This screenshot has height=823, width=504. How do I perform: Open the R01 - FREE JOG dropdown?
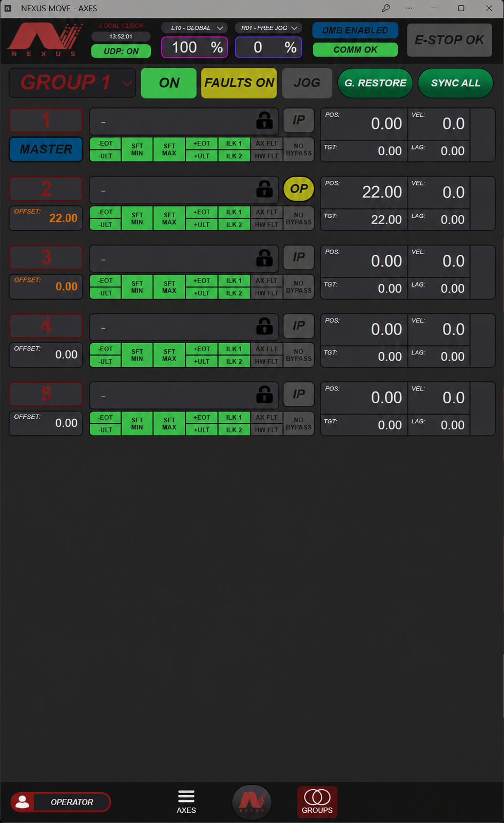(x=268, y=28)
